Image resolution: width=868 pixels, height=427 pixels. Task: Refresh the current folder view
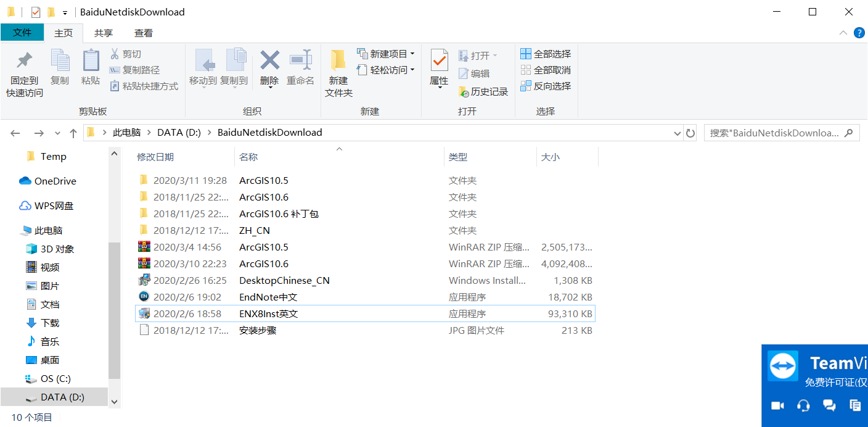(690, 133)
